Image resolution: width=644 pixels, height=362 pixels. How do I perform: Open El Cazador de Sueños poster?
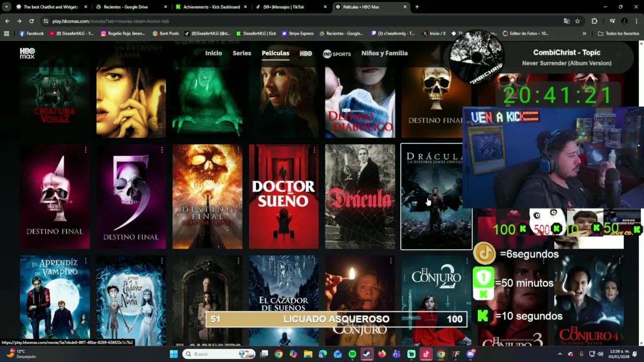(284, 300)
